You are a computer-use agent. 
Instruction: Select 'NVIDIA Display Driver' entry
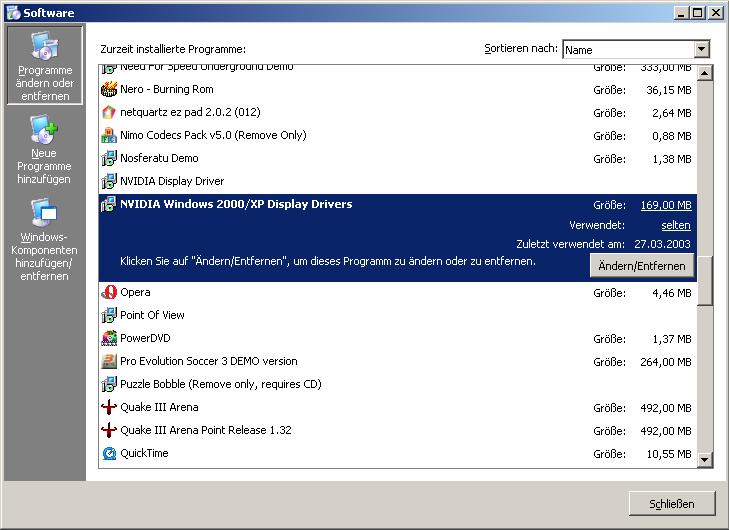click(x=398, y=181)
